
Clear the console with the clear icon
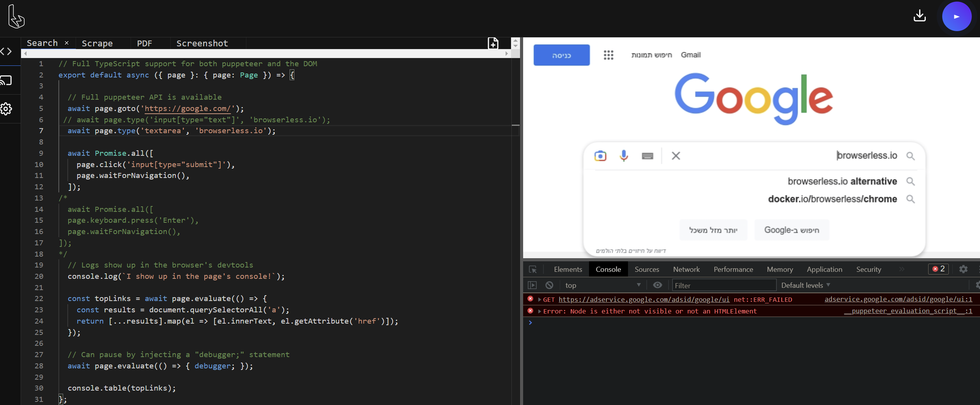[549, 285]
